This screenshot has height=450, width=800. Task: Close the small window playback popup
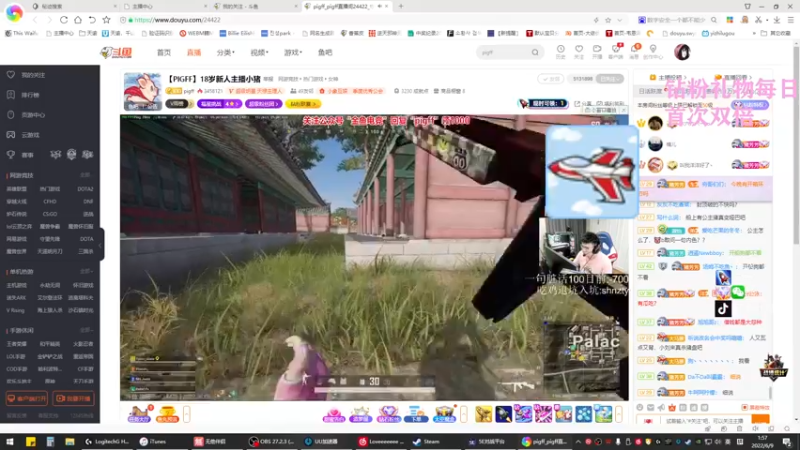click(x=623, y=110)
